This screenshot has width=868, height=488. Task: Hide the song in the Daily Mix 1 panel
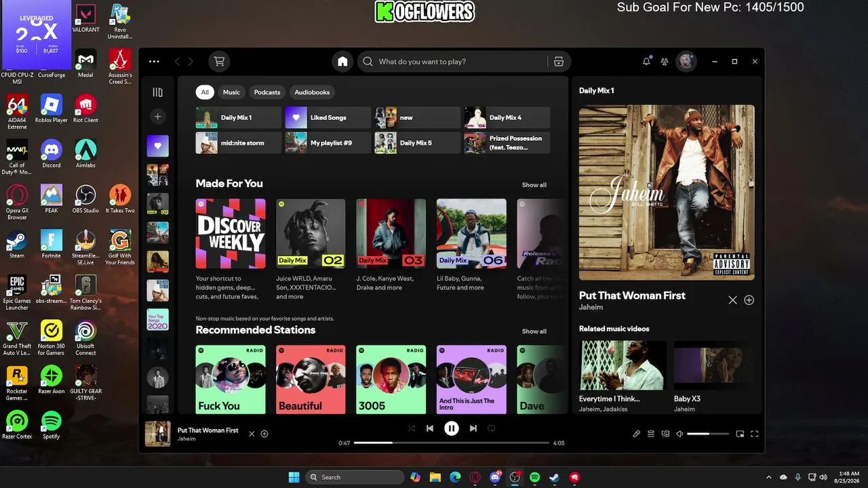(x=732, y=300)
